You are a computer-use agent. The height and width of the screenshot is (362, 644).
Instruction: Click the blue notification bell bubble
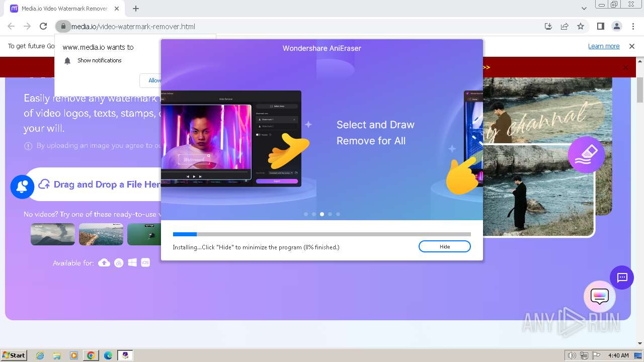point(22,187)
